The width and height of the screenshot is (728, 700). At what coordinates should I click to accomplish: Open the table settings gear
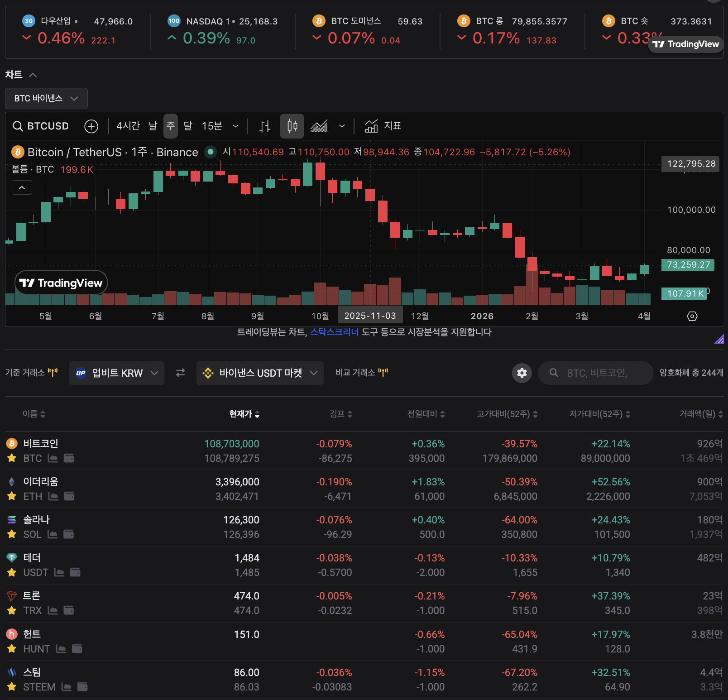[x=522, y=373]
